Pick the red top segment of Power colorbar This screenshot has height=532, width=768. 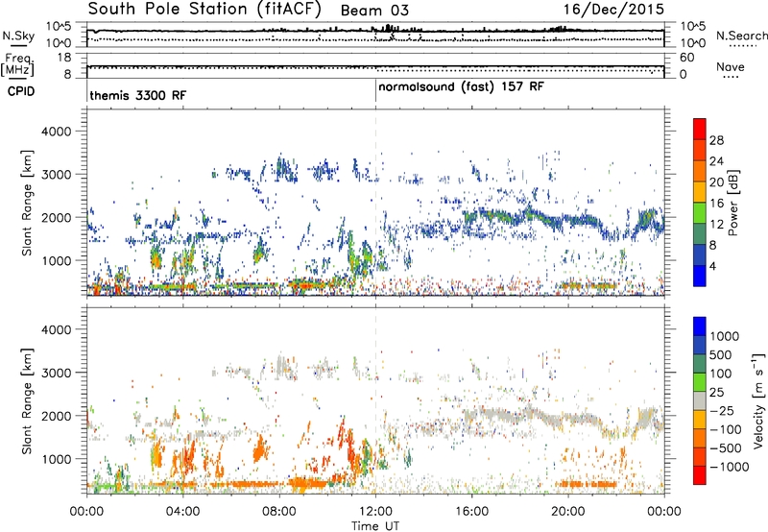[700, 129]
